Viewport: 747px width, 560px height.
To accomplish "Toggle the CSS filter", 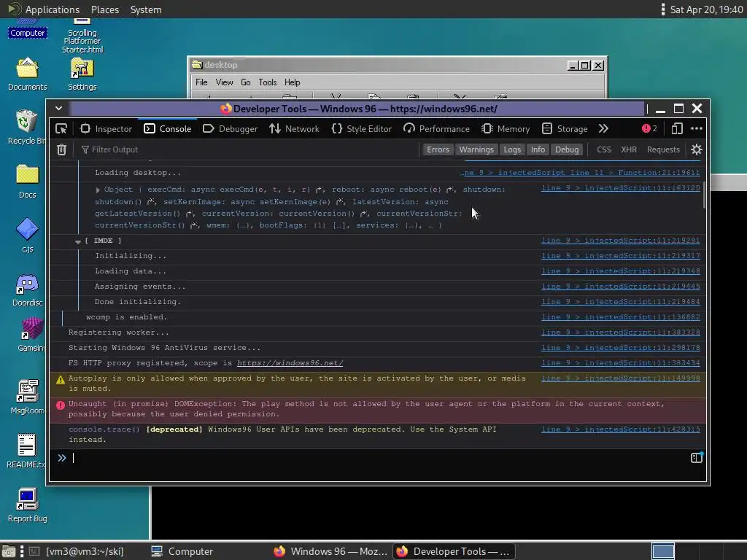I will click(x=603, y=149).
